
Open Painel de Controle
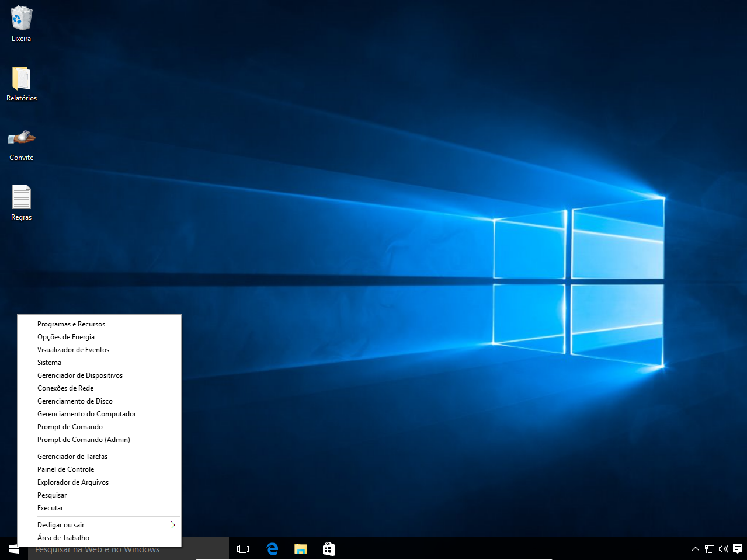(x=99, y=469)
